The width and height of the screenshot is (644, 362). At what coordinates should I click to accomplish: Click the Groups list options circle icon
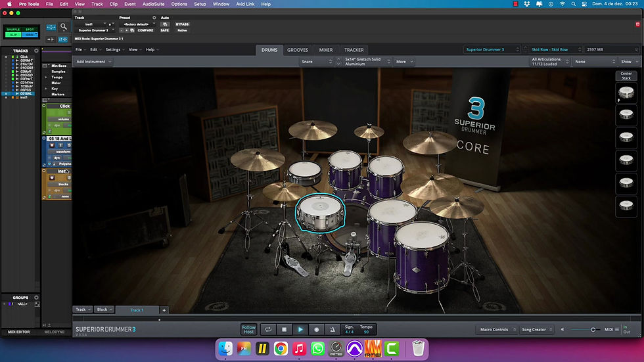(36, 298)
